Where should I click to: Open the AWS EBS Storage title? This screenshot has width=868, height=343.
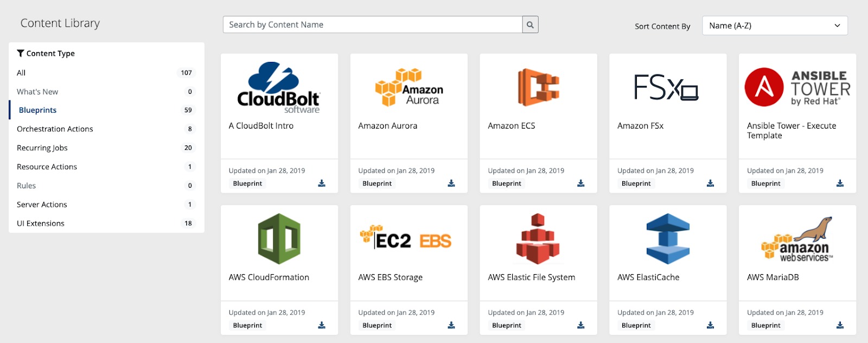pyautogui.click(x=391, y=277)
